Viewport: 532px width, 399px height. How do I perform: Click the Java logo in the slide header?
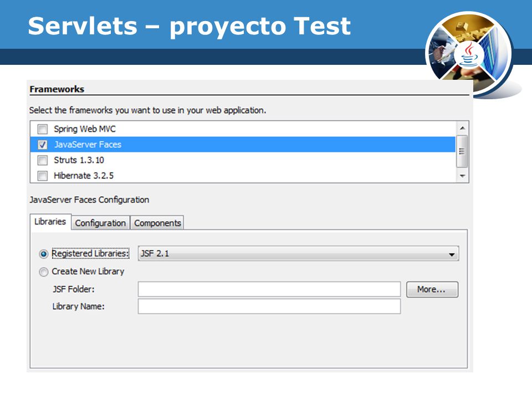click(470, 54)
